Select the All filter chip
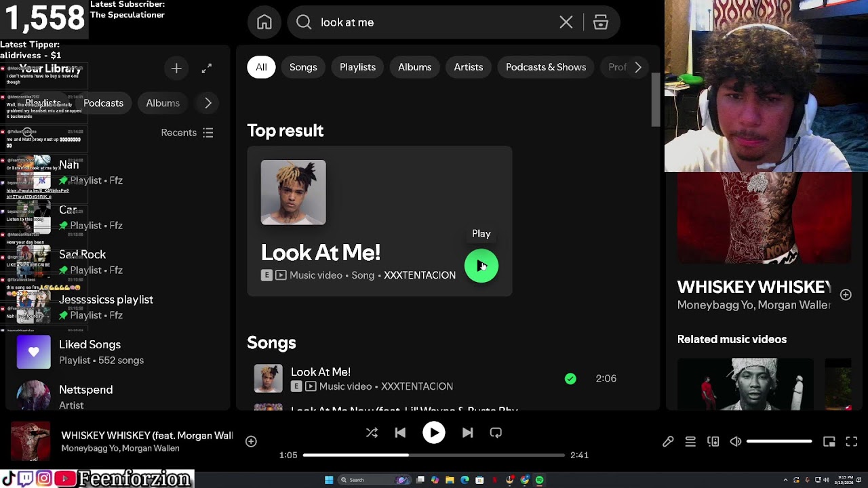Viewport: 868px width, 488px height. coord(261,67)
